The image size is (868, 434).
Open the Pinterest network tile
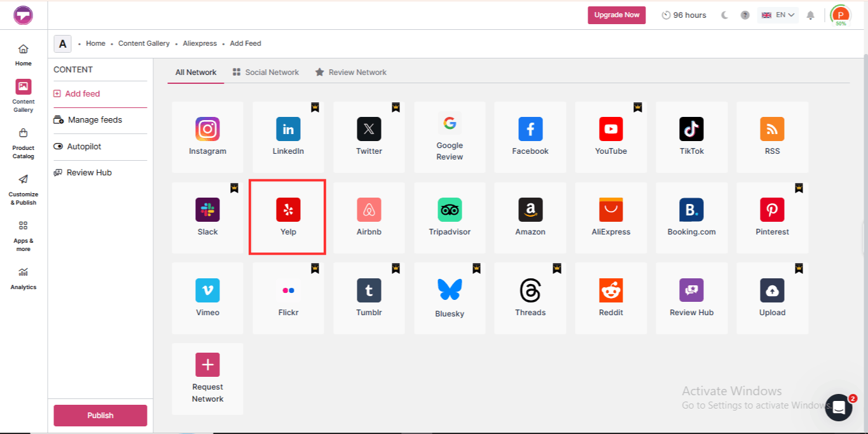tap(773, 217)
